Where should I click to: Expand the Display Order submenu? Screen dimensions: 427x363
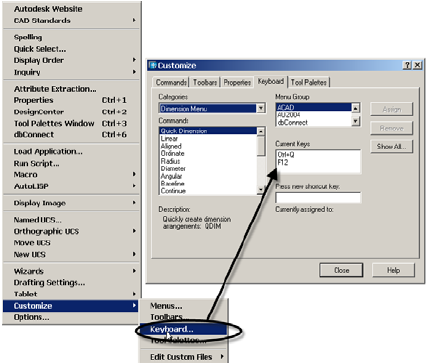click(x=71, y=60)
